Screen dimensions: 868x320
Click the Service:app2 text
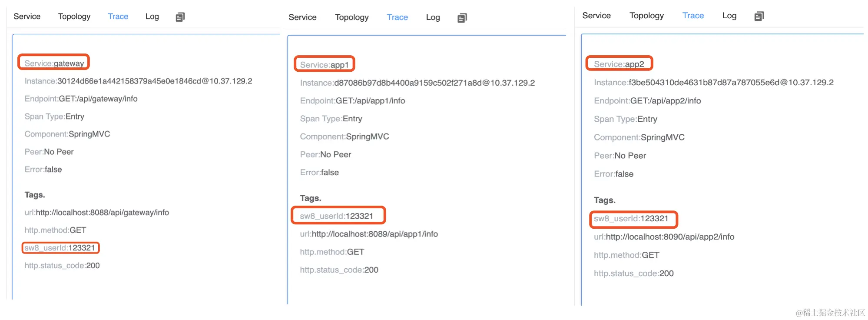pyautogui.click(x=619, y=64)
